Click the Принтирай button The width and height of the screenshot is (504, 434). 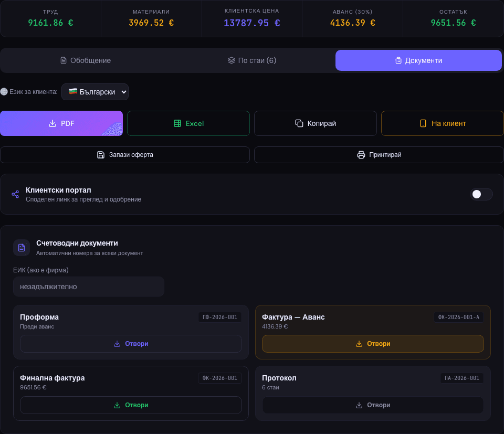(379, 155)
